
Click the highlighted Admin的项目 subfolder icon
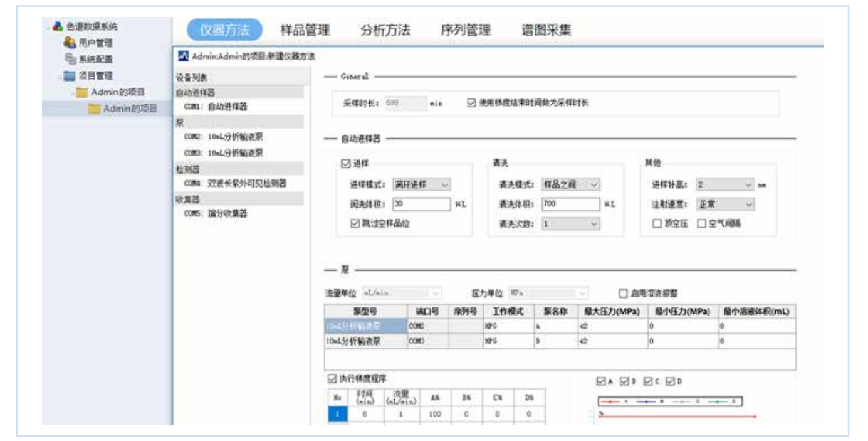pos(95,109)
